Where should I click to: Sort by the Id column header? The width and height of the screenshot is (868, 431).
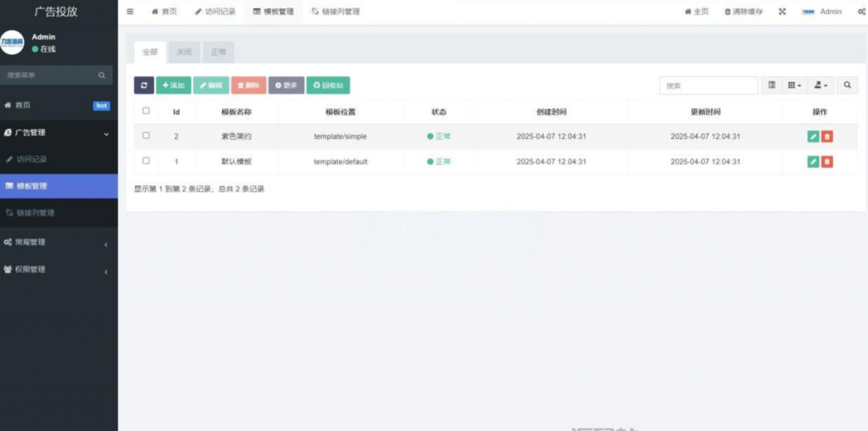click(x=176, y=112)
